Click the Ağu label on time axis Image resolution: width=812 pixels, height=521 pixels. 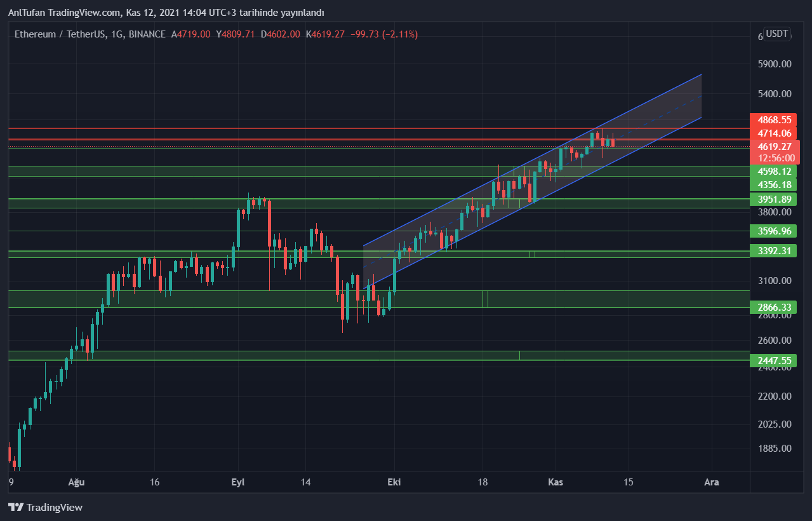[76, 482]
